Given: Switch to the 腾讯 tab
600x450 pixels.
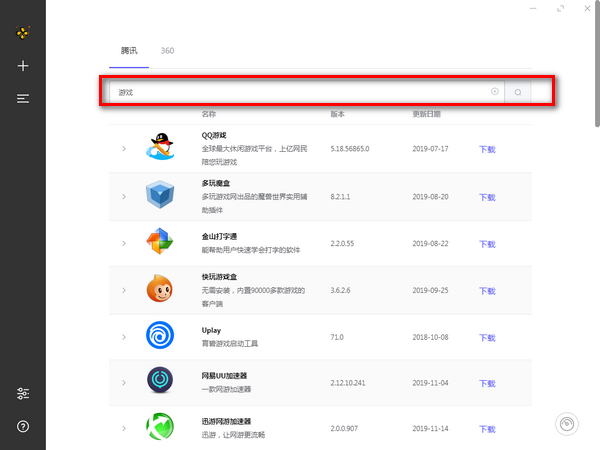Looking at the screenshot, I should coord(129,50).
